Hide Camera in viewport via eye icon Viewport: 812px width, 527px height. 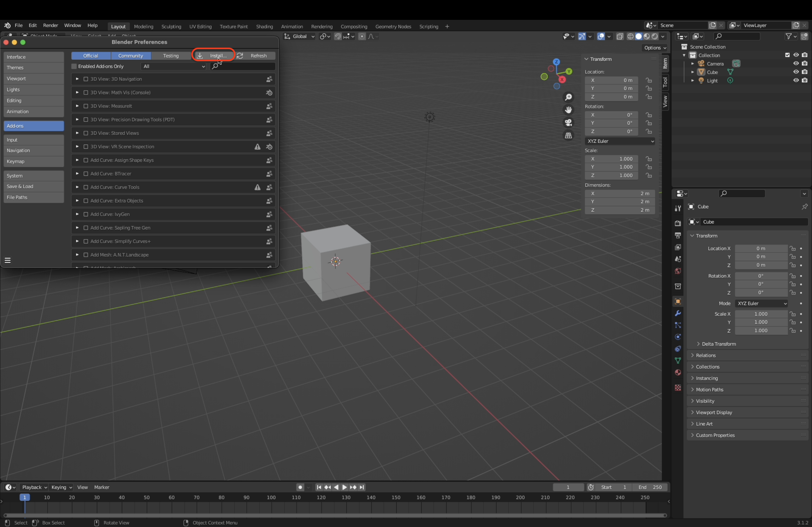pos(796,63)
